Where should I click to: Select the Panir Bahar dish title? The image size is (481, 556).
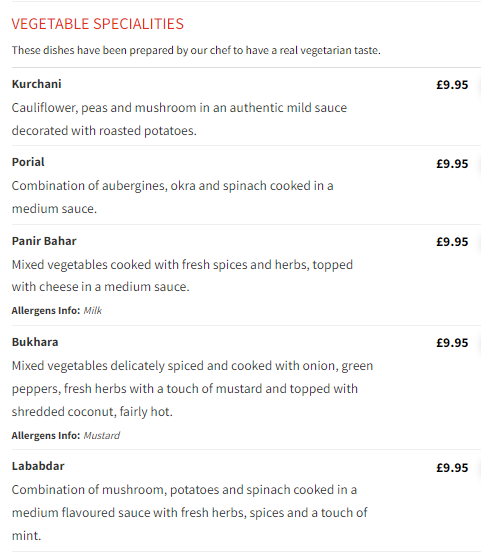click(x=44, y=241)
